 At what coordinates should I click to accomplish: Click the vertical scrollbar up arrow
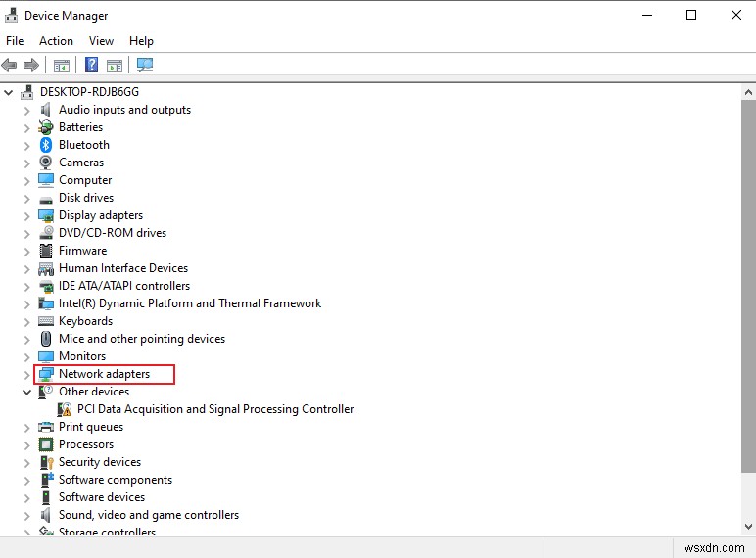click(748, 92)
